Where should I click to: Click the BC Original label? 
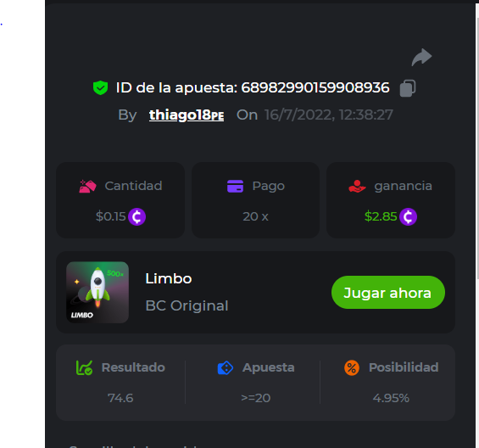click(187, 305)
